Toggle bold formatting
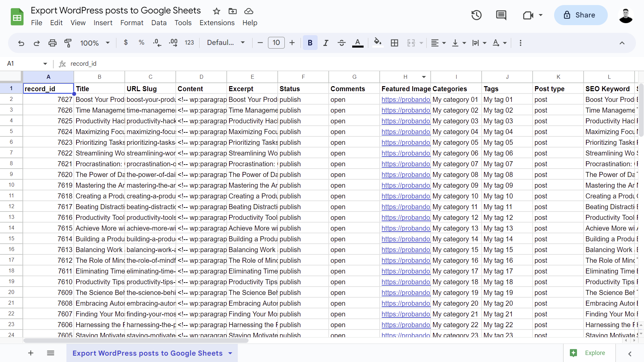This screenshot has width=644, height=362. pyautogui.click(x=310, y=43)
